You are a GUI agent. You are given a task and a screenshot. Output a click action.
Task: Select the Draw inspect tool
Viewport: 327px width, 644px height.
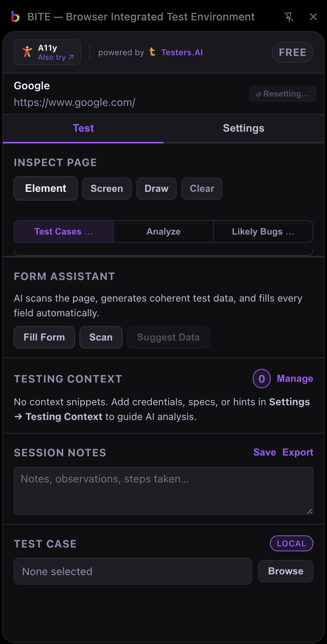tap(156, 188)
